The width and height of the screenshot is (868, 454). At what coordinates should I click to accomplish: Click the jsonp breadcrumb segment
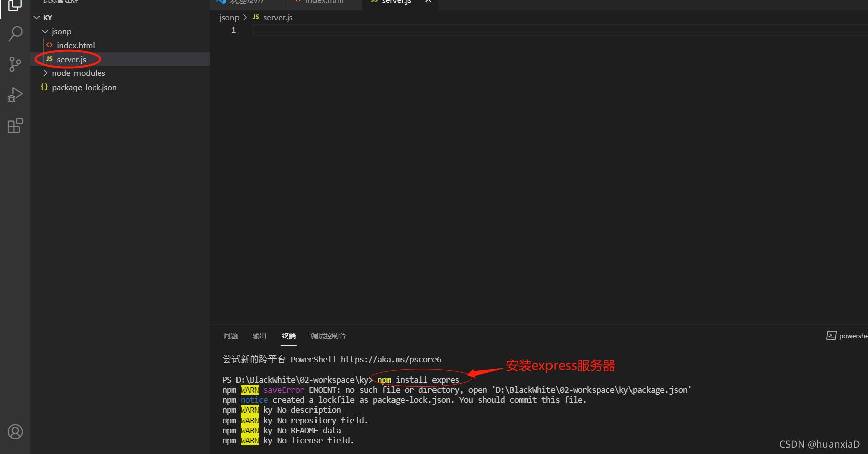click(x=229, y=17)
